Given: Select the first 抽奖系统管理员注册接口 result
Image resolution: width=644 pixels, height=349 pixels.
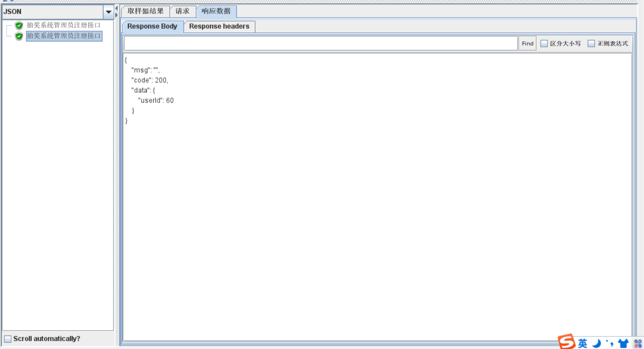Looking at the screenshot, I should click(x=63, y=25).
